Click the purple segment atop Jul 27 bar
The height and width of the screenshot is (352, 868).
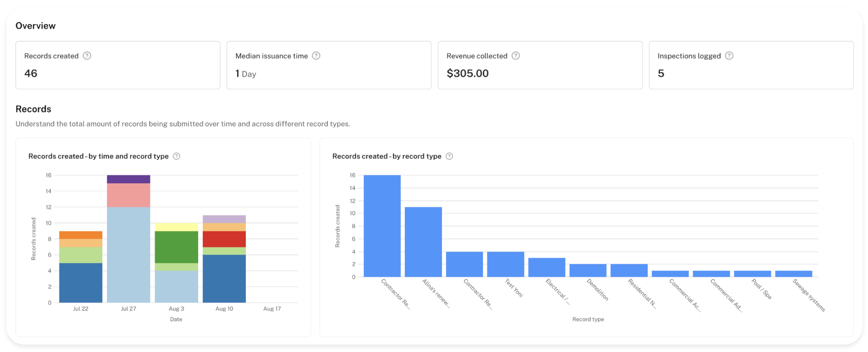pyautogui.click(x=128, y=179)
